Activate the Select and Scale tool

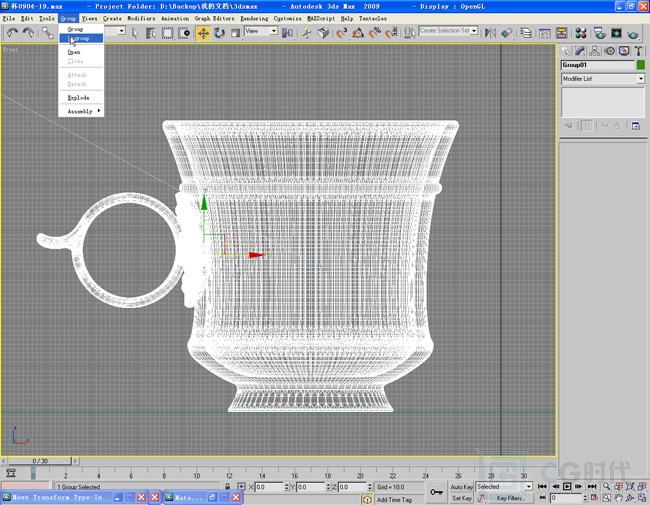pyautogui.click(x=235, y=33)
